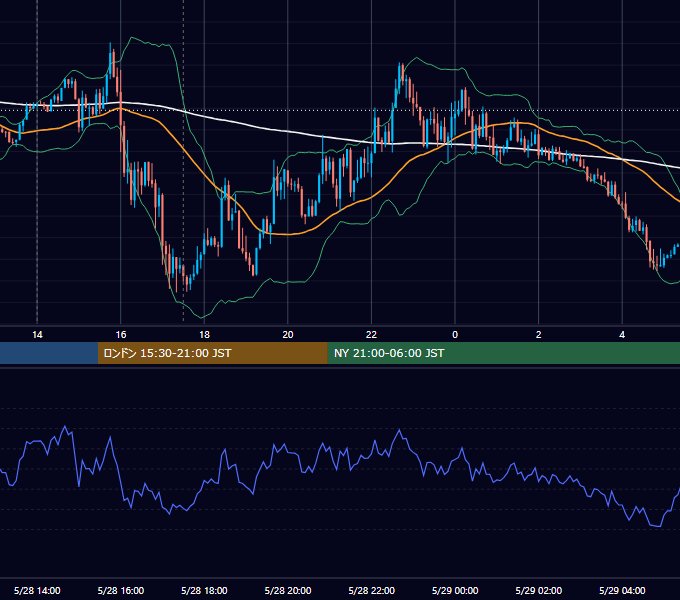Click the hour label 20 on the axis
The height and width of the screenshot is (600, 680).
tap(288, 335)
